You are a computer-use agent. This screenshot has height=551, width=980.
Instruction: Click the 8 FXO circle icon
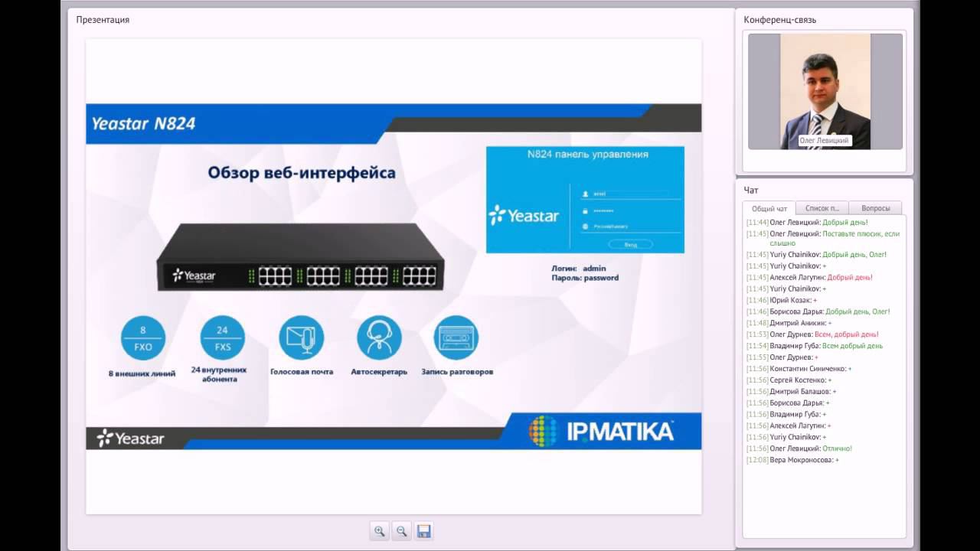pyautogui.click(x=143, y=338)
